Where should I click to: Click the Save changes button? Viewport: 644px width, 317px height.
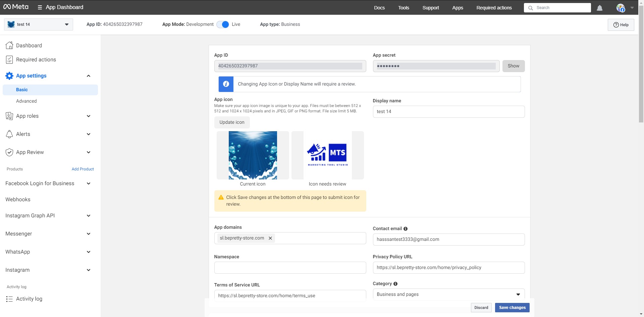[512, 308]
